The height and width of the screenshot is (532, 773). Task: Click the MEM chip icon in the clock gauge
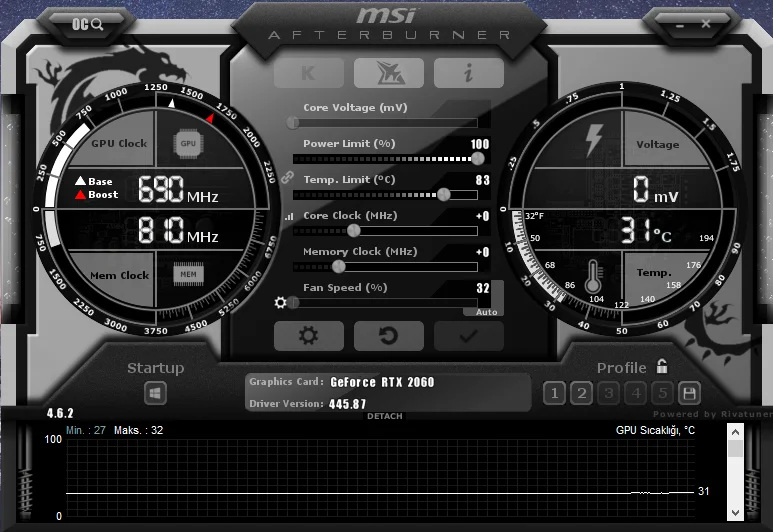point(188,274)
